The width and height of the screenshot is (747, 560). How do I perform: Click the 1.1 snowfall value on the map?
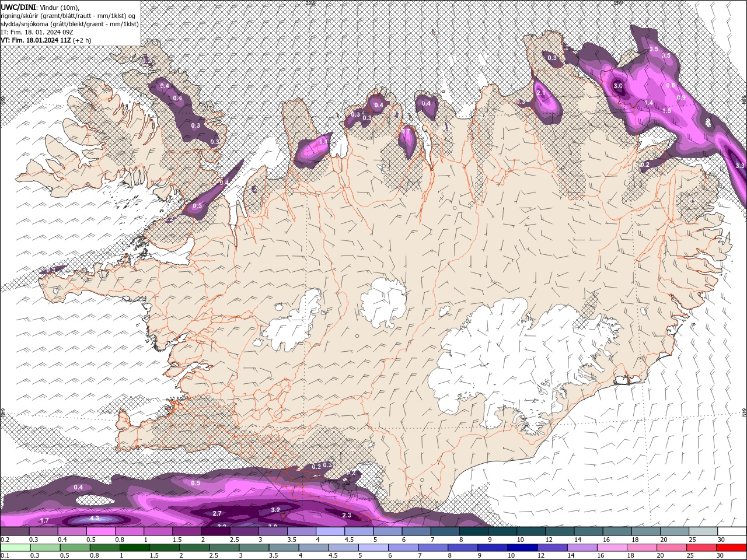[323, 141]
